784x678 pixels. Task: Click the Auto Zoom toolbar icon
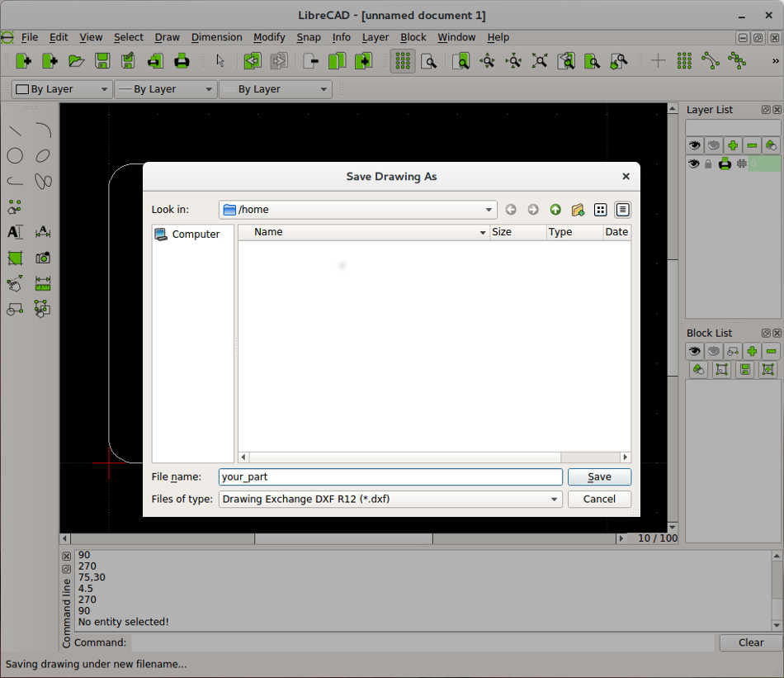[540, 61]
